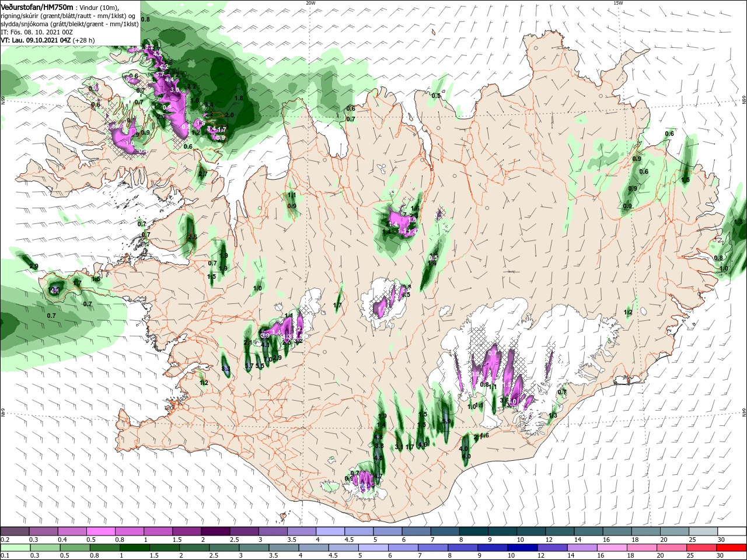
Task: Click the '0.8' value beside the title box
Action: click(145, 19)
